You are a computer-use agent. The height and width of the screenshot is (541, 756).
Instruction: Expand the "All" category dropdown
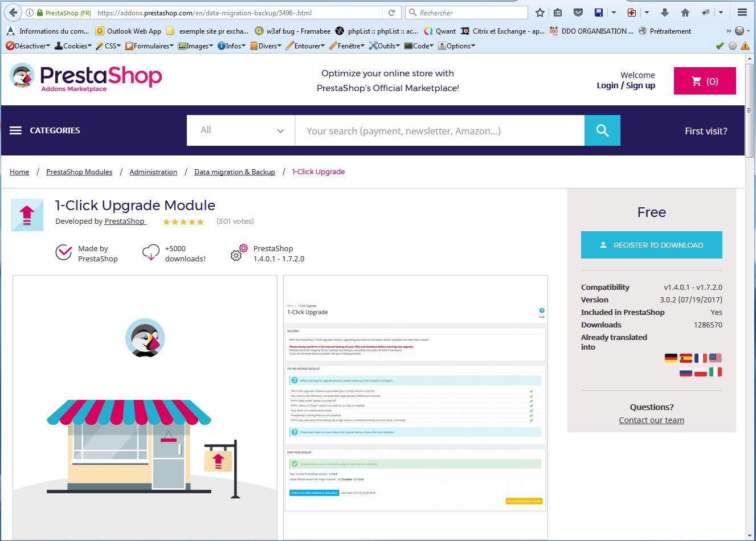[241, 130]
